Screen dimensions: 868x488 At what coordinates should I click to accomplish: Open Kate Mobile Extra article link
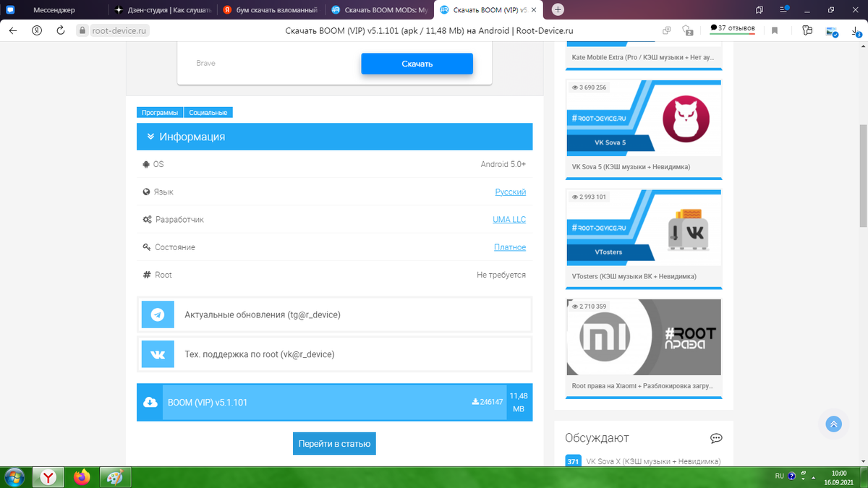(x=642, y=57)
